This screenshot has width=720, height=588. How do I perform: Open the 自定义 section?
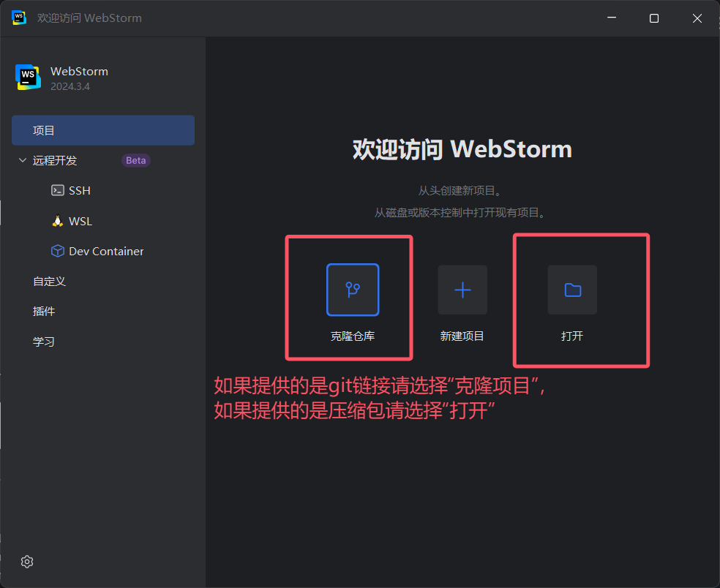(49, 281)
